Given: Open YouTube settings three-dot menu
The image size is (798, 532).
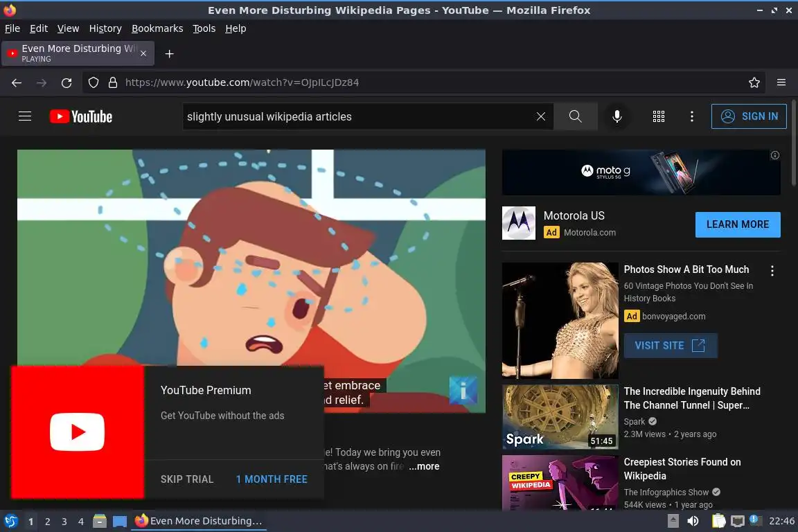Looking at the screenshot, I should (691, 116).
